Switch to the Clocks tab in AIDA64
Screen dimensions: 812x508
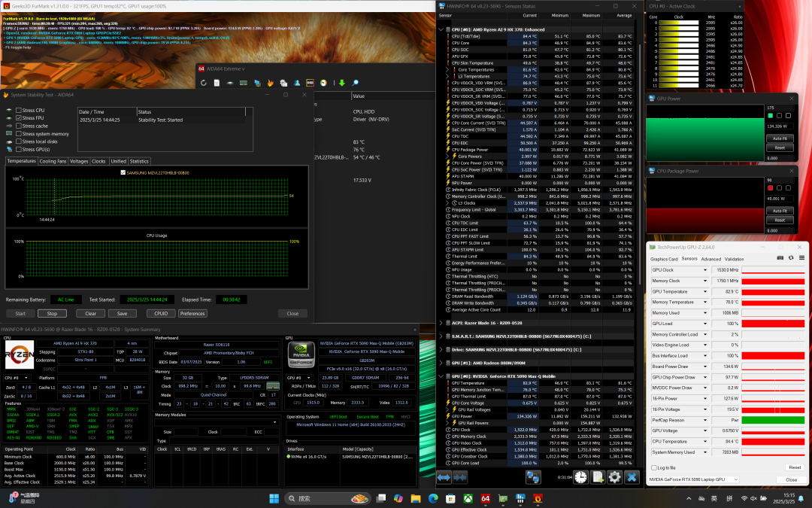pos(98,161)
